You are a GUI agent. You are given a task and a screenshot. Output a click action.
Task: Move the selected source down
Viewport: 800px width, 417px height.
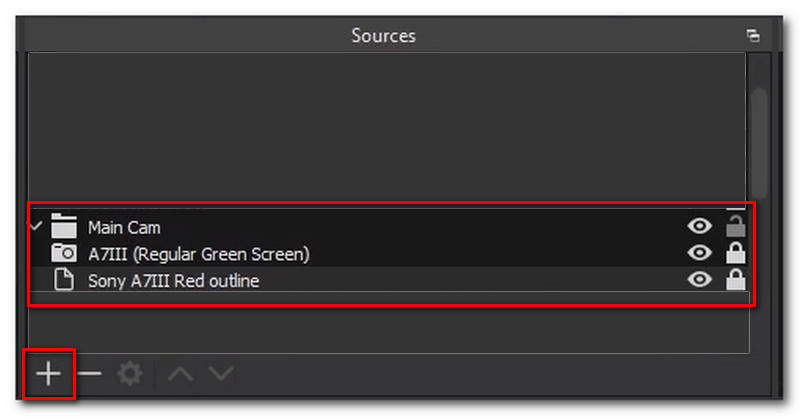click(x=221, y=374)
